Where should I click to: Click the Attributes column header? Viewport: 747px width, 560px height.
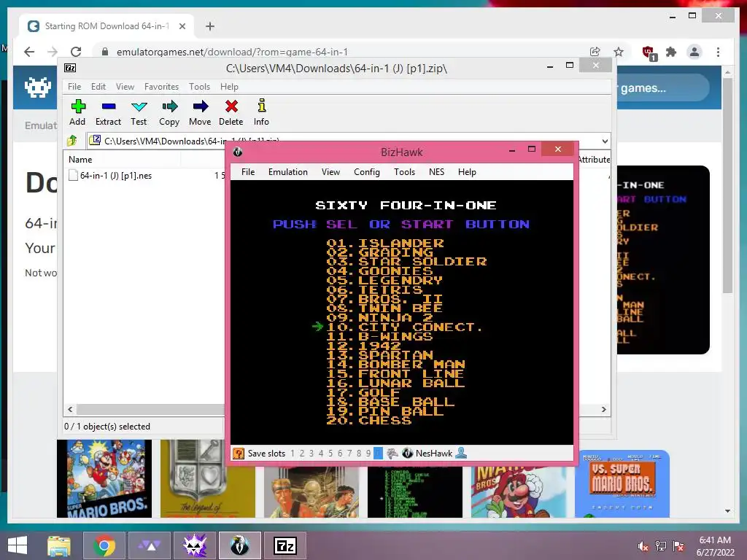(x=593, y=160)
